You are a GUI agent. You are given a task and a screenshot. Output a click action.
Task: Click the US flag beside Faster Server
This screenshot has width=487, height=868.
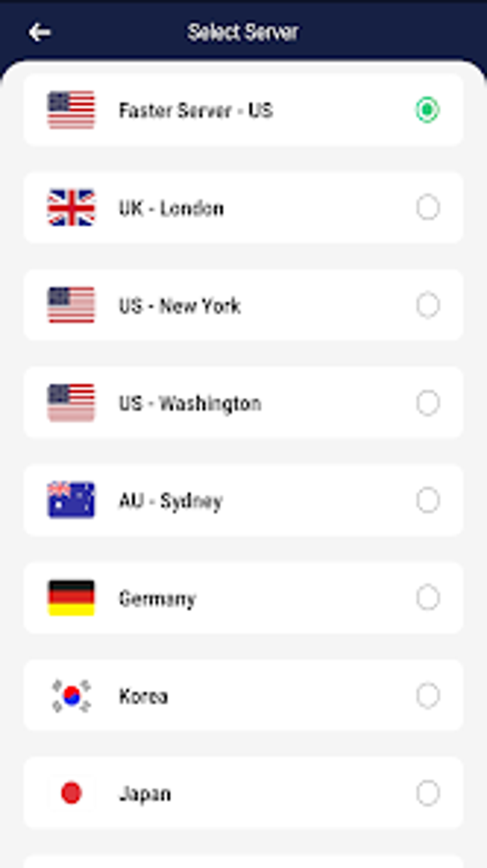pos(71,110)
